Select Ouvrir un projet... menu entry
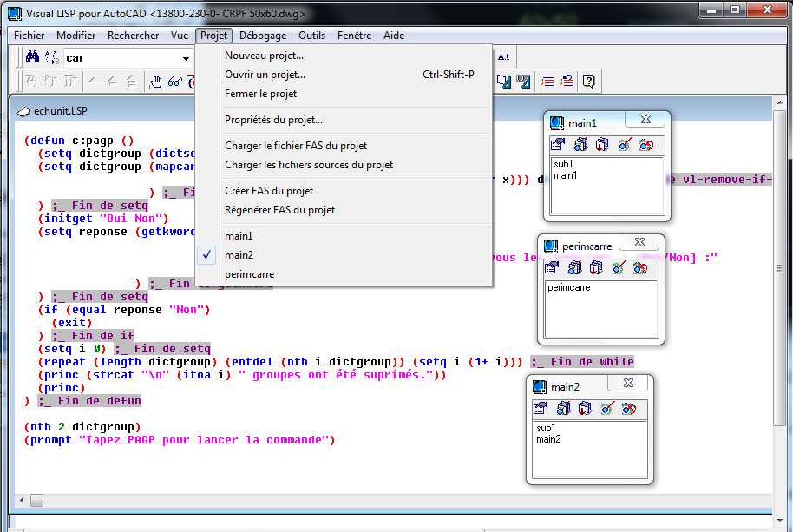This screenshot has height=532, width=793. (x=344, y=75)
